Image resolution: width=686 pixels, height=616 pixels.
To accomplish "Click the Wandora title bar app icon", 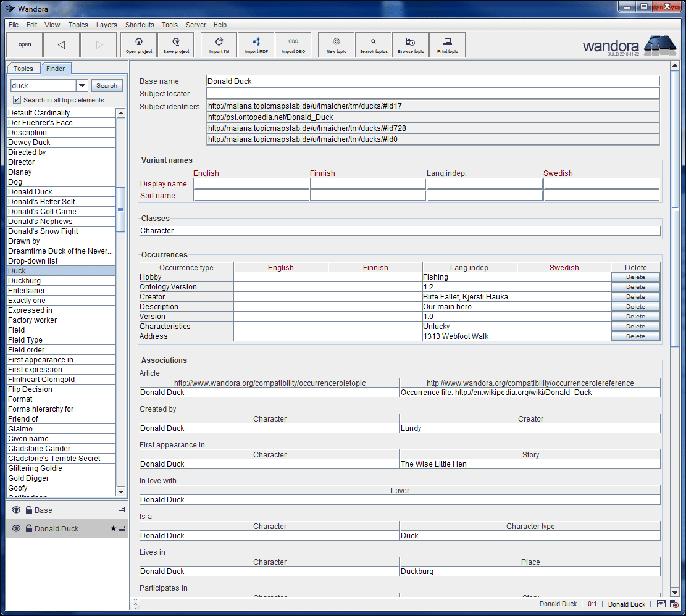I will point(10,9).
